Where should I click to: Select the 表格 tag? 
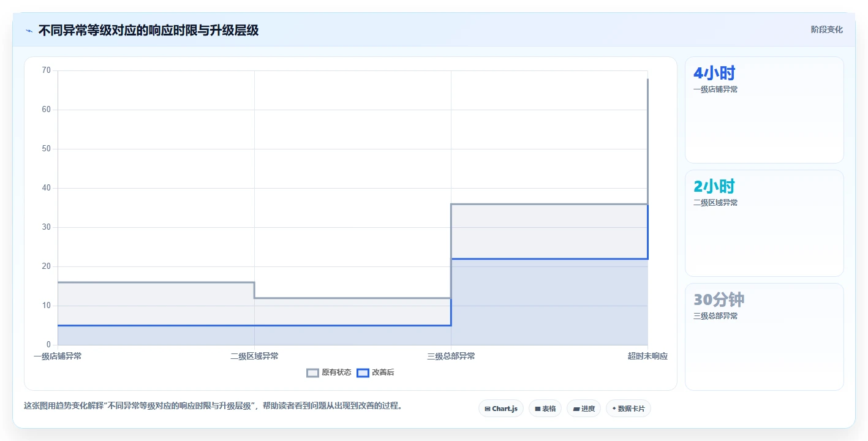point(545,409)
